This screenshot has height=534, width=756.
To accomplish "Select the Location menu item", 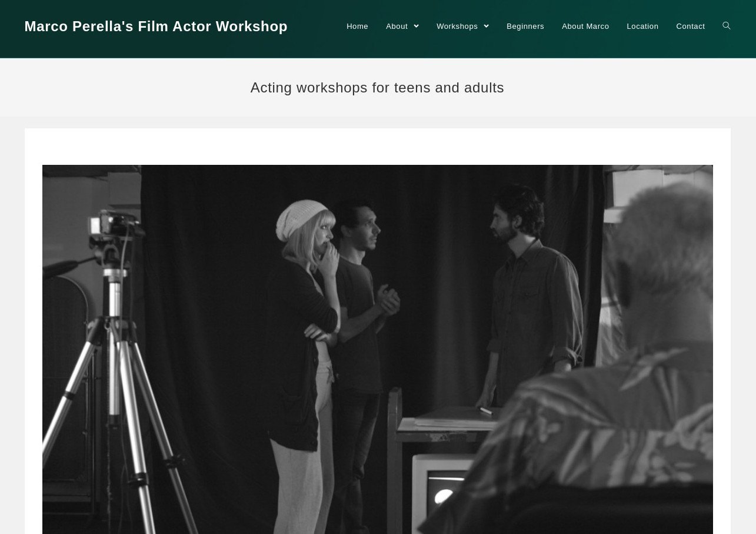I will (642, 26).
